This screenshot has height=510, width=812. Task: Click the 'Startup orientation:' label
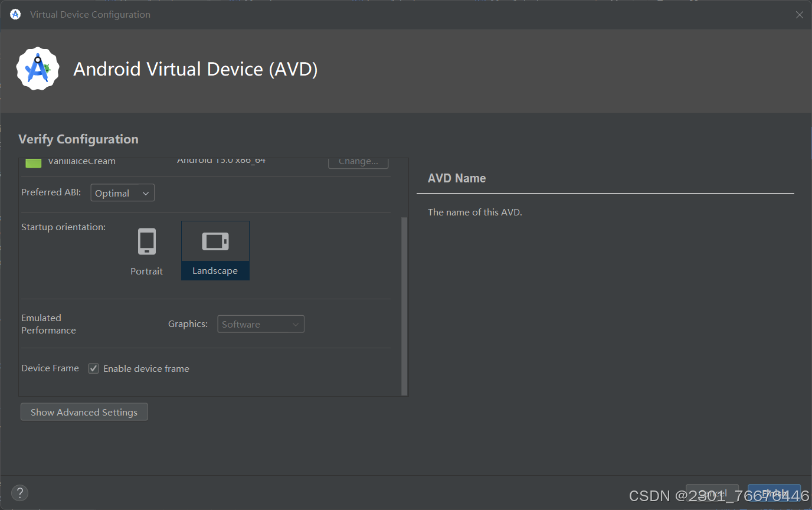point(64,227)
